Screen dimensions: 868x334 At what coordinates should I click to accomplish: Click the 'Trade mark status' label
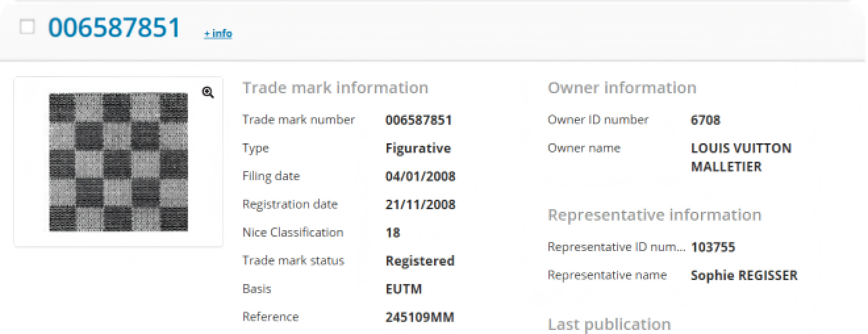pos(293,261)
